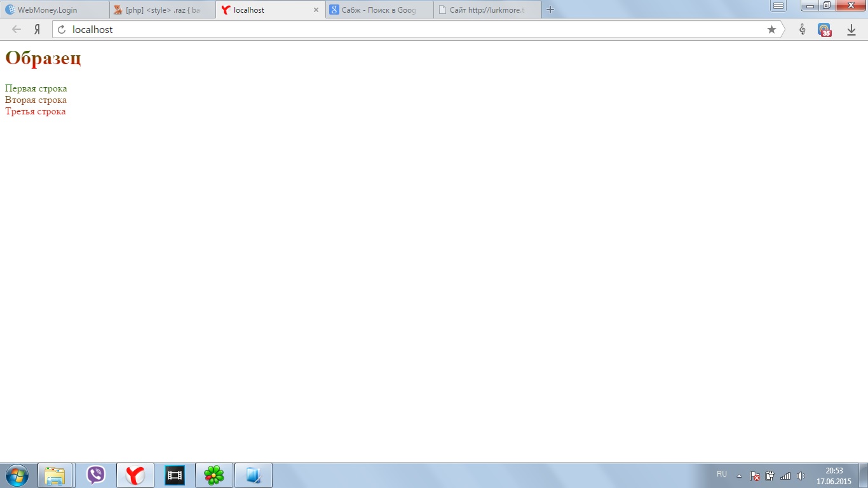Screen dimensions: 868x488
Task: Open a new tab with plus button
Action: click(550, 10)
